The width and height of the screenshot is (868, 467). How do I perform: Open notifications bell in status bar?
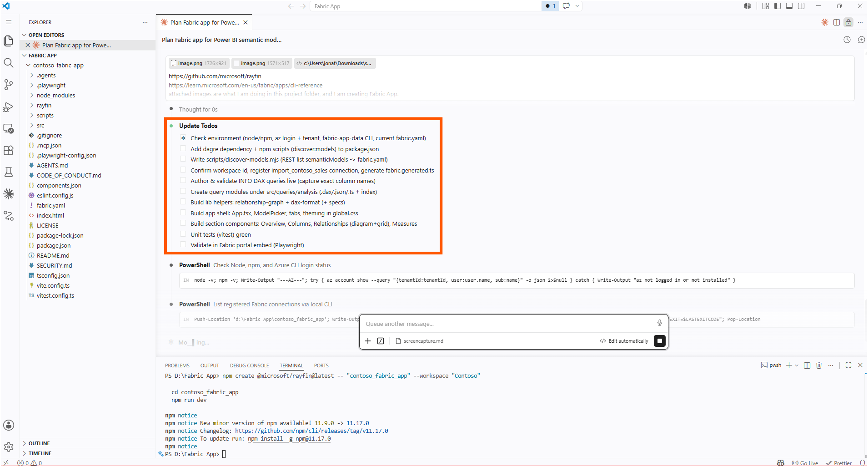tap(862, 463)
